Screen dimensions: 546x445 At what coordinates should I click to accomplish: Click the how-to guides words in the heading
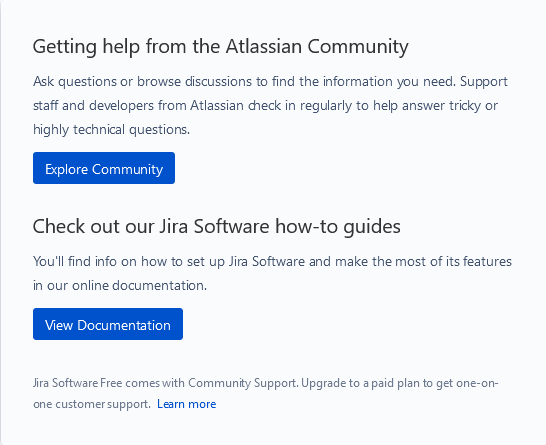(x=338, y=227)
